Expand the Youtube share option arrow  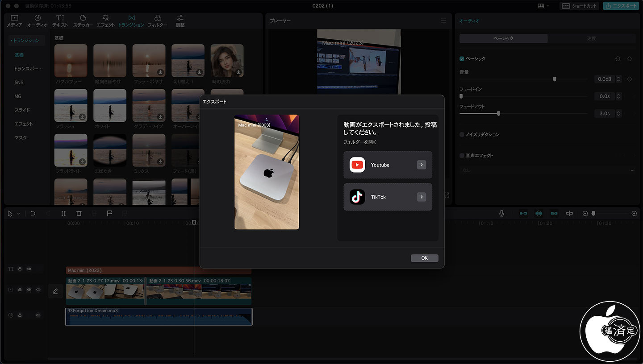422,165
